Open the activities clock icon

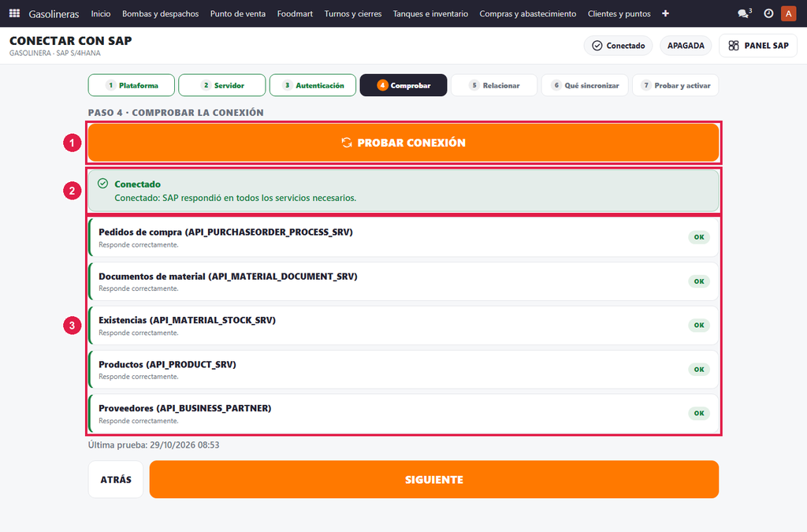tap(768, 13)
